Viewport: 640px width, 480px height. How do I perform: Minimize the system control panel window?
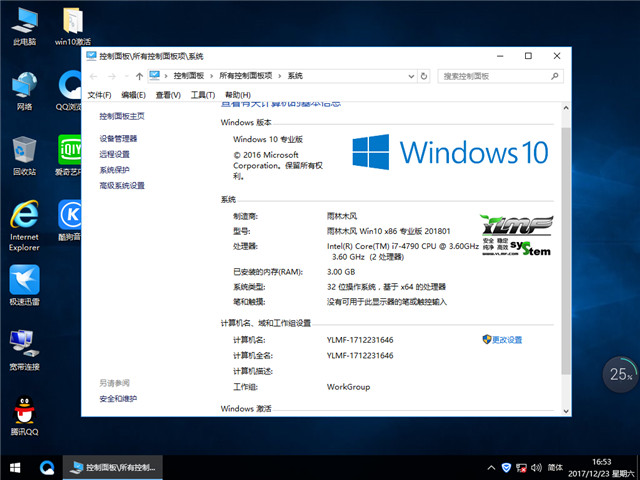(x=500, y=56)
